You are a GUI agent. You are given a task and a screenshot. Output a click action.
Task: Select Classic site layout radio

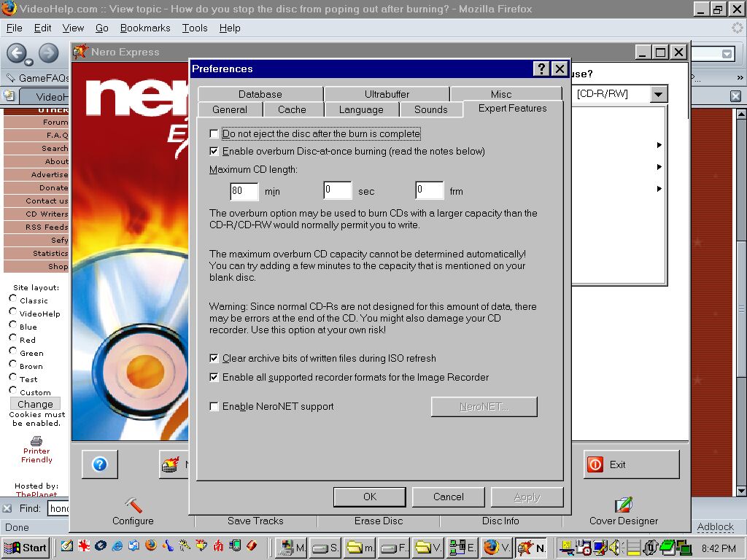[x=13, y=298]
